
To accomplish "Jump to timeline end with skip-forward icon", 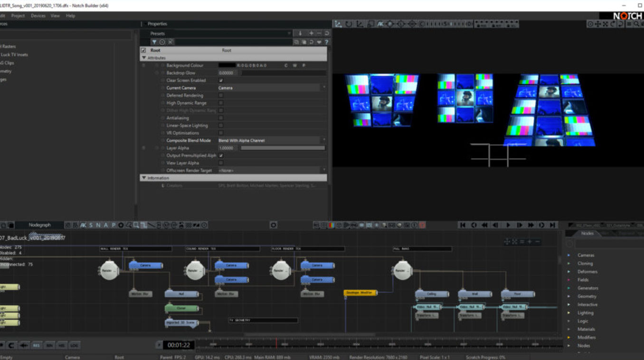I will (x=552, y=225).
